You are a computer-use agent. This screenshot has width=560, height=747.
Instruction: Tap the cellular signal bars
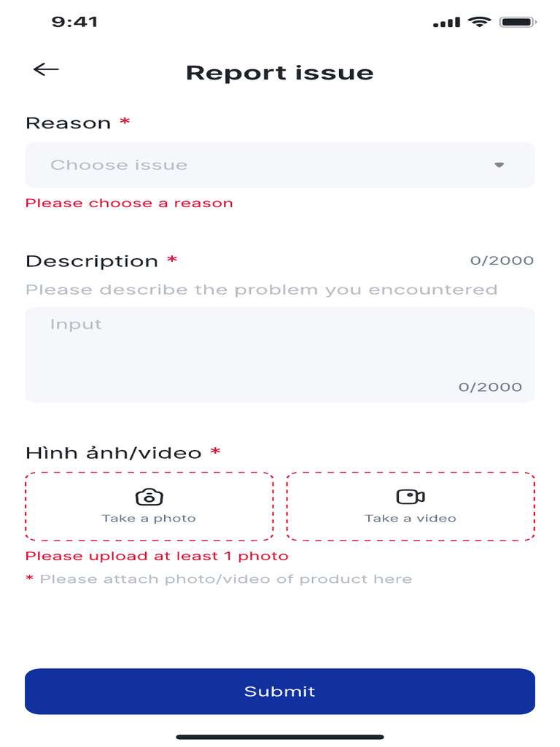click(446, 23)
